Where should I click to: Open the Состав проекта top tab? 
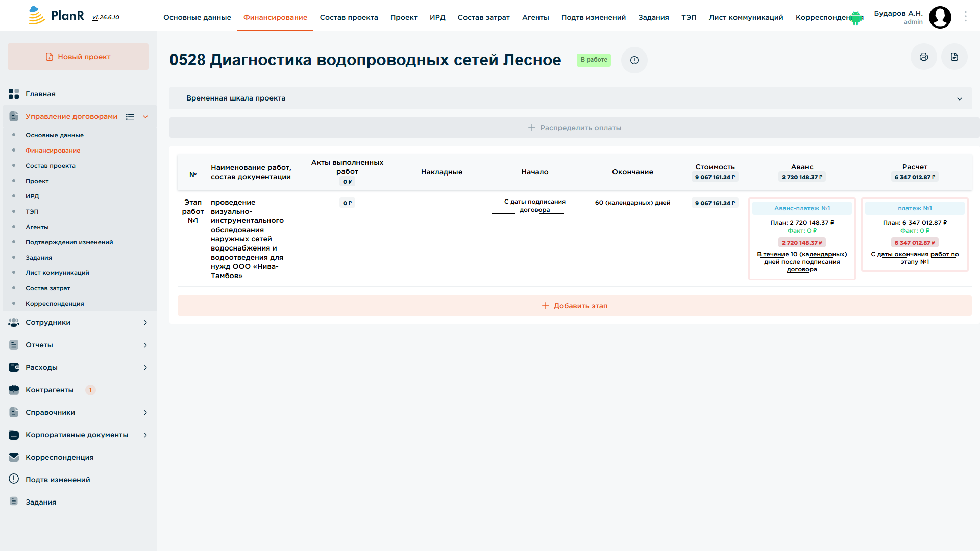(349, 17)
